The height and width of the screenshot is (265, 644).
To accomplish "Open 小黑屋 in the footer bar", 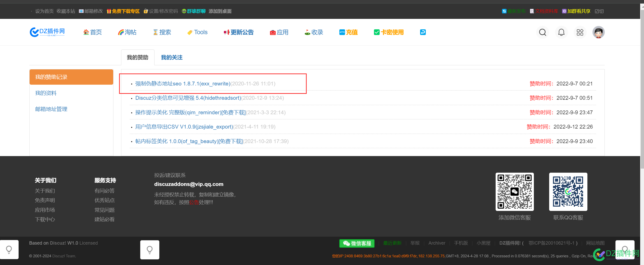I will (484, 243).
